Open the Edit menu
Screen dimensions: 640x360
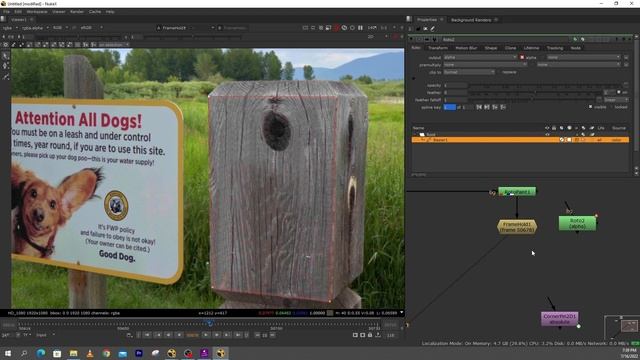[x=18, y=12]
